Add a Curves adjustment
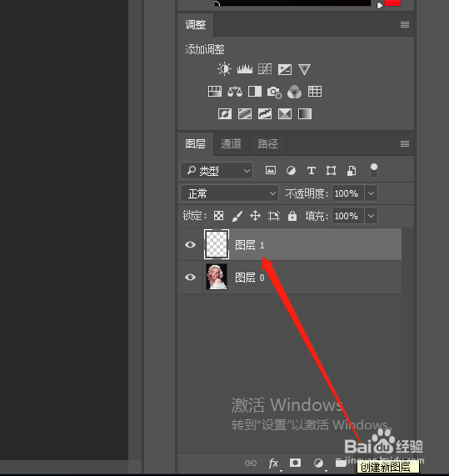This screenshot has height=476, width=449. 265,69
